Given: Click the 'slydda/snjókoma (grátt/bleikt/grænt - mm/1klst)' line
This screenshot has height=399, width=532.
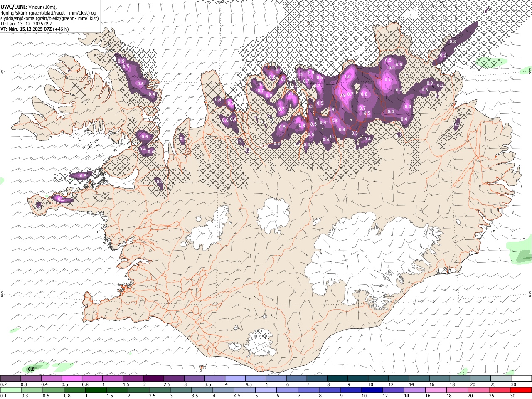Looking at the screenshot, I should [49, 18].
